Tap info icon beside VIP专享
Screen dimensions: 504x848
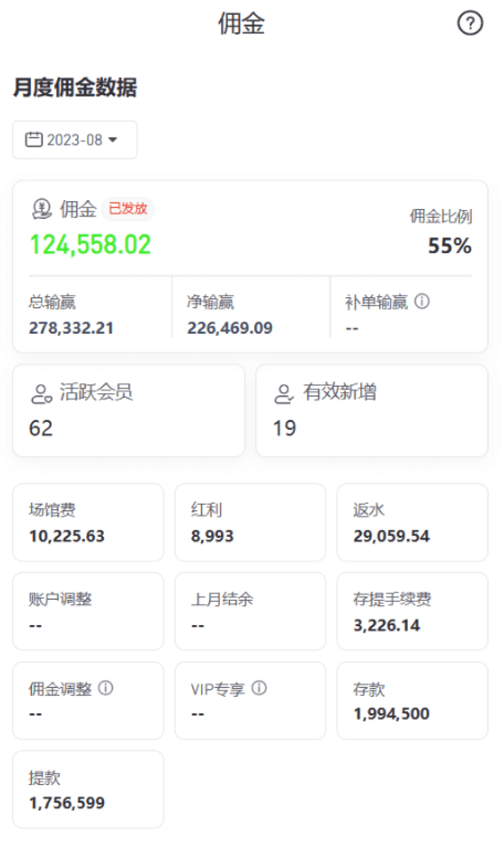pos(259,688)
